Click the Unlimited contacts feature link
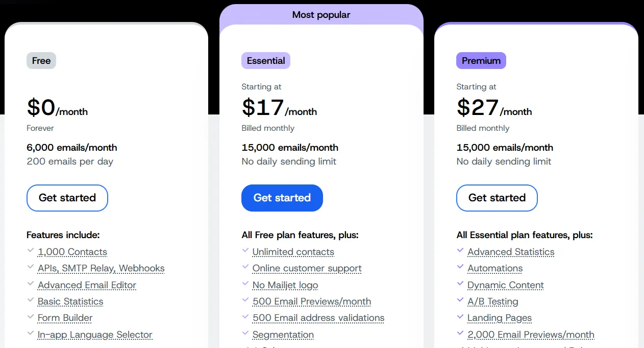Screen dimensions: 644x348 pyautogui.click(x=293, y=252)
